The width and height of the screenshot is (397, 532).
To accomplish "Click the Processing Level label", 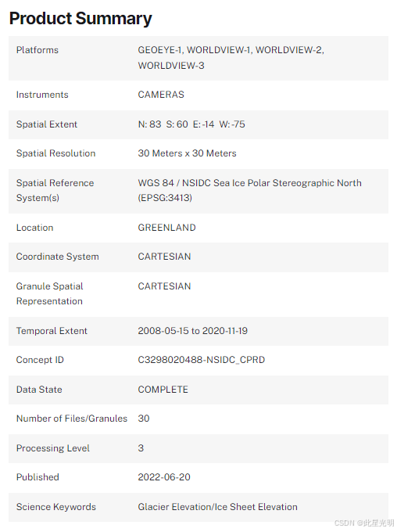I will pos(53,448).
